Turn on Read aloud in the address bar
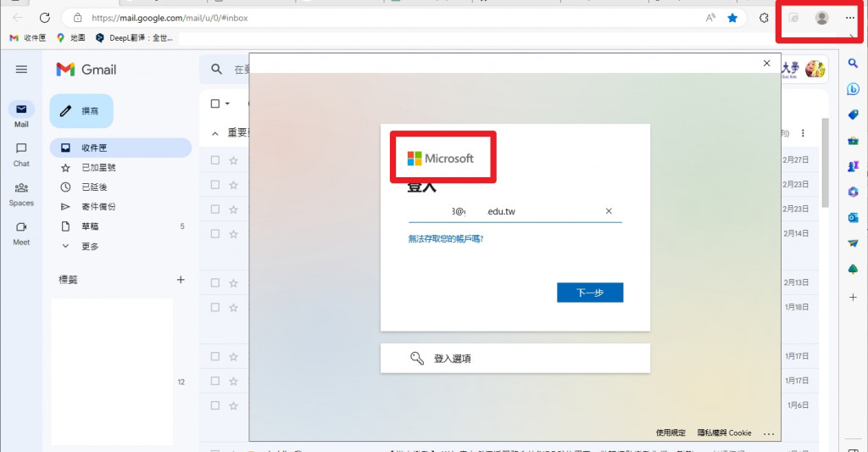 tap(710, 18)
